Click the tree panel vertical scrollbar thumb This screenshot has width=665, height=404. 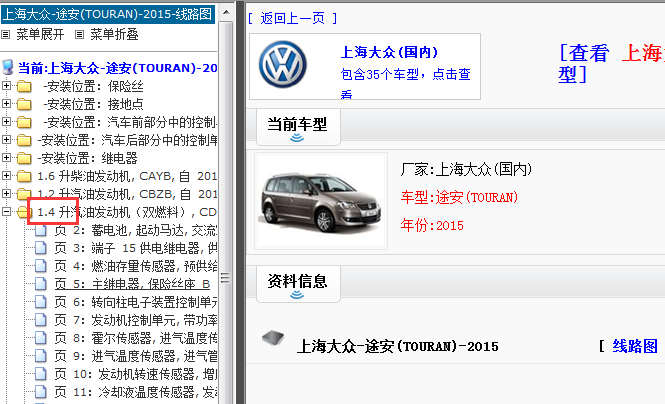(x=226, y=213)
